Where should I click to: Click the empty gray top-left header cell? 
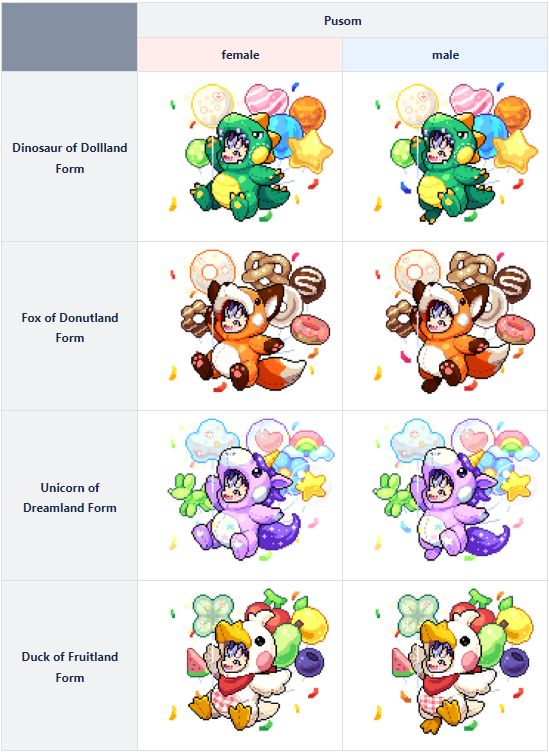point(69,37)
